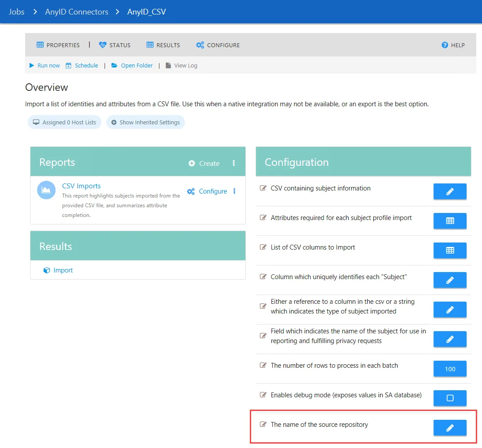Click gears icon beside report Configure
This screenshot has width=482, height=448.
point(191,191)
